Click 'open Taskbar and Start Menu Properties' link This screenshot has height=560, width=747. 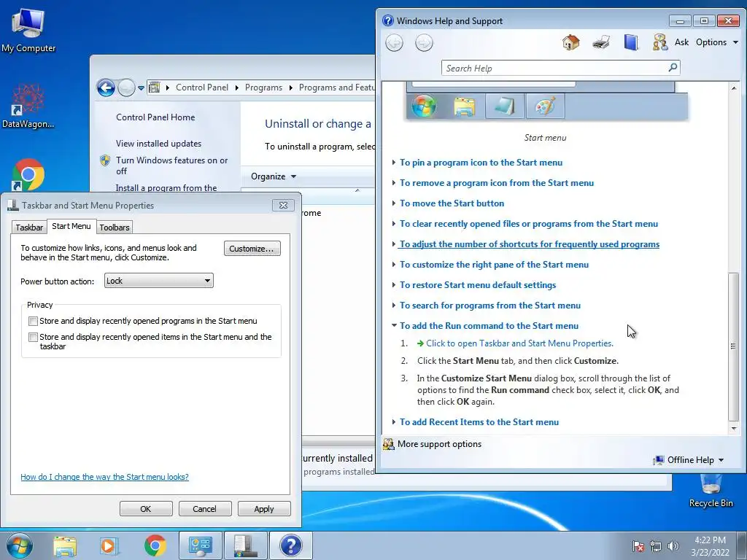coord(519,343)
